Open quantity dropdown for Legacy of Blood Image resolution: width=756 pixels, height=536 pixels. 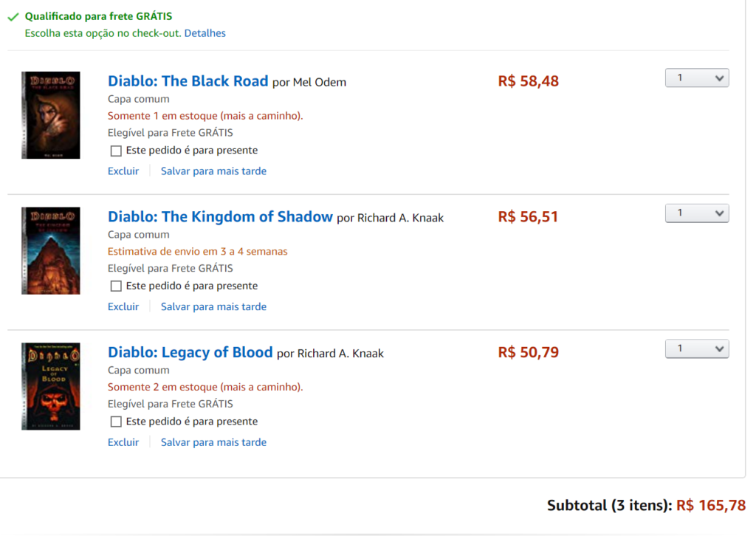click(x=696, y=348)
